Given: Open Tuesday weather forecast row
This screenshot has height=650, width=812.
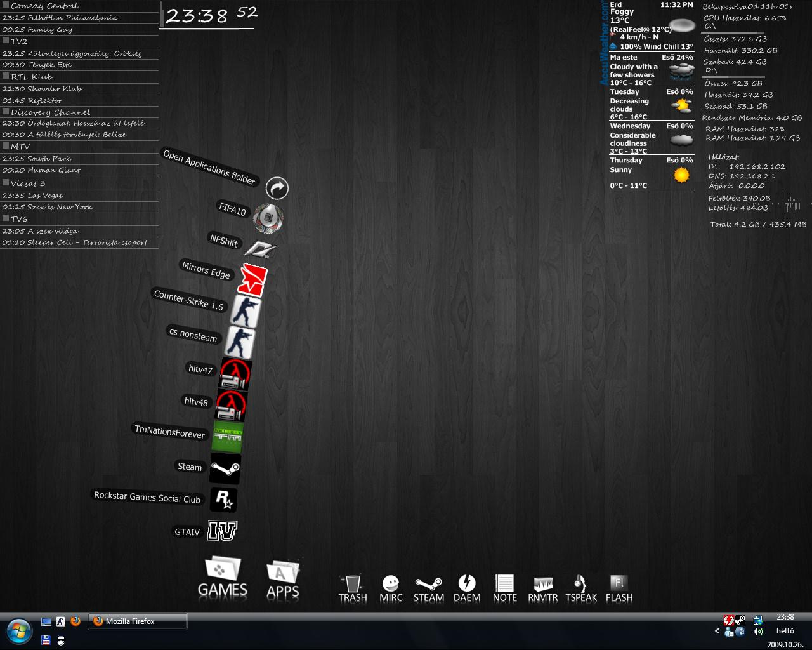Looking at the screenshot, I should point(652,104).
